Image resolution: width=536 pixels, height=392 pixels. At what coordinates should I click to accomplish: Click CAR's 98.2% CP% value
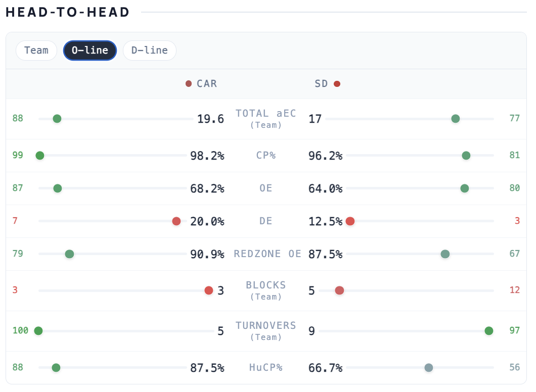click(207, 156)
